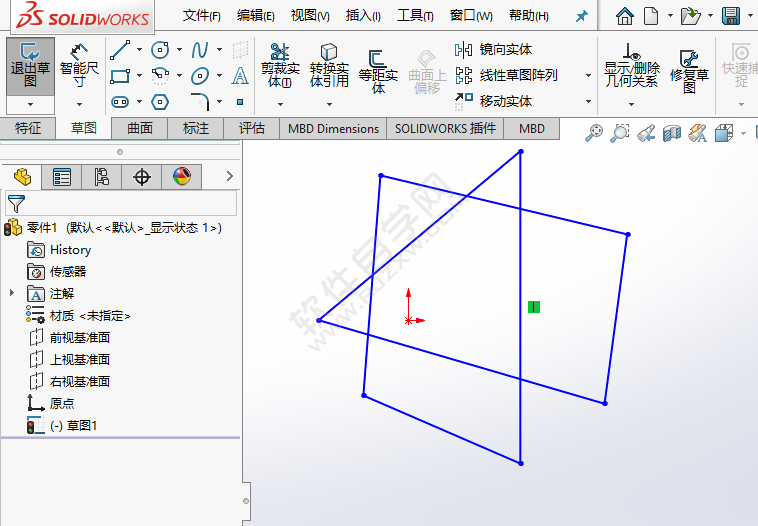Open the 视图(V) menu
Screen dimensions: 758x526
pos(310,16)
